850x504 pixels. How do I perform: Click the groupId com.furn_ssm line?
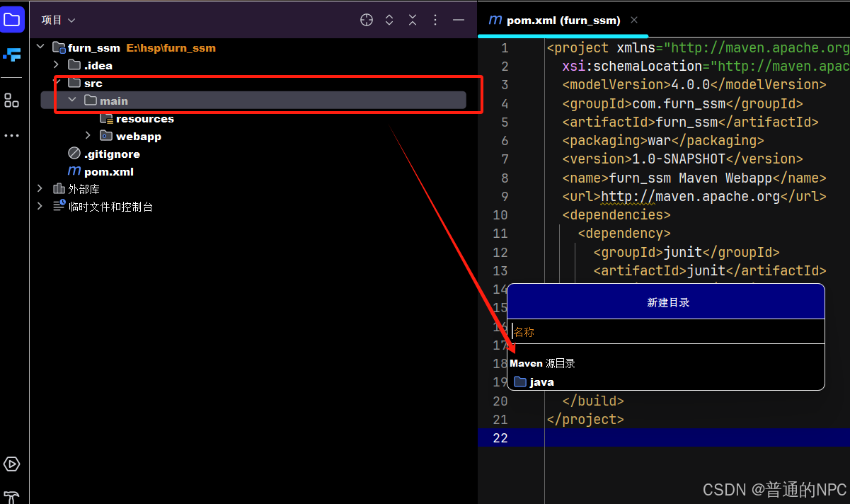[x=682, y=103]
